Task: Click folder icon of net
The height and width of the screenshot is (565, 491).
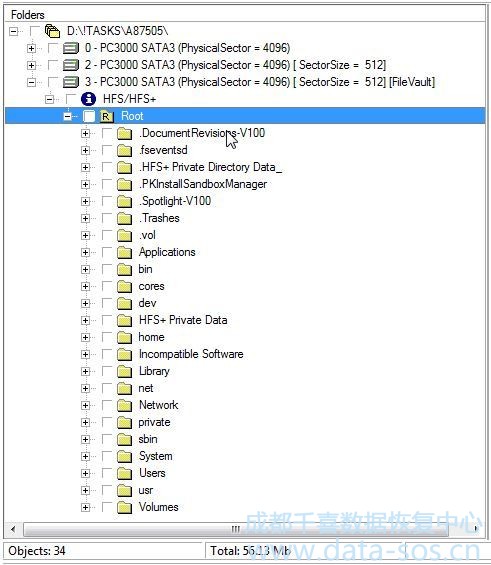Action: coord(125,388)
